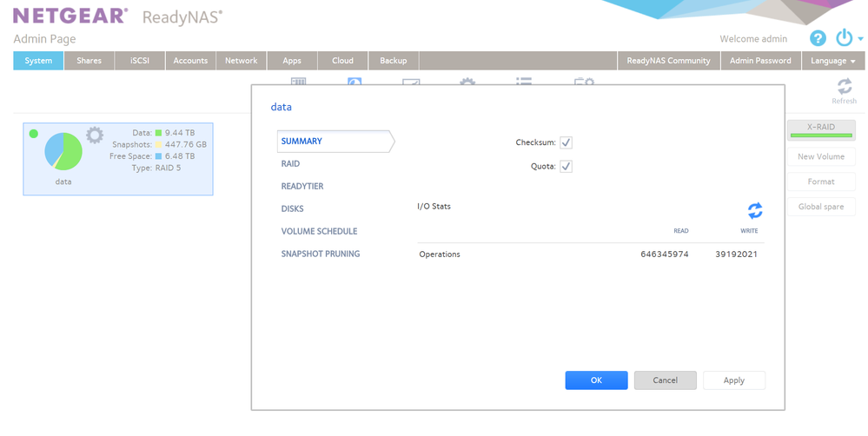Image resolution: width=868 pixels, height=436 pixels.
Task: Open the Shares tab
Action: (x=89, y=61)
